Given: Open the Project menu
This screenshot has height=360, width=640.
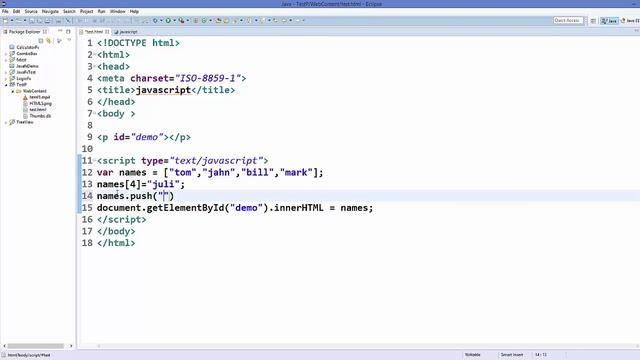Looking at the screenshot, I should 87,11.
